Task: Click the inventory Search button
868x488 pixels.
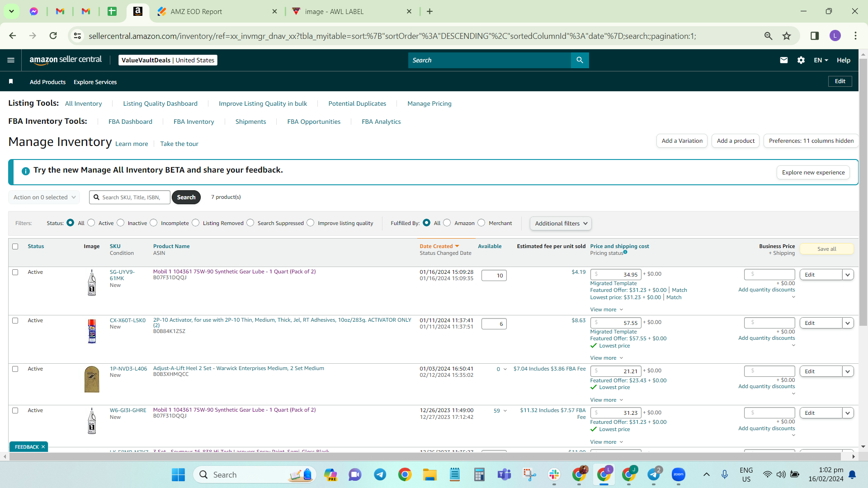Action: tap(186, 197)
